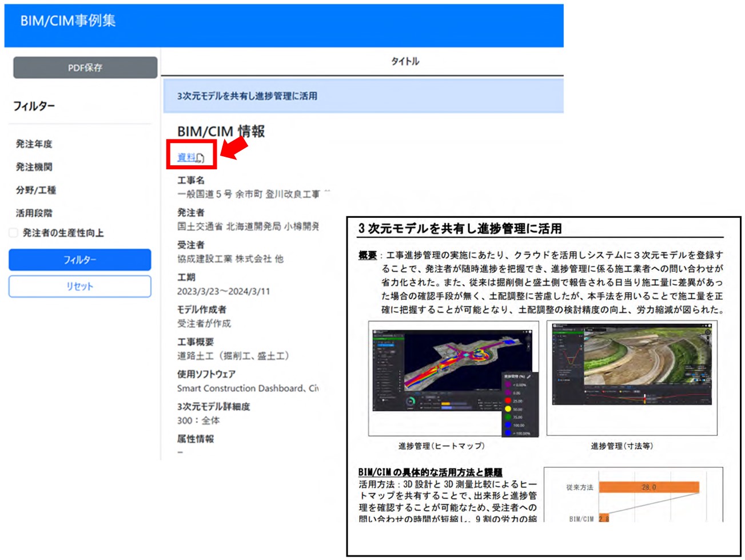Click the 属性情報 label

coord(196,439)
